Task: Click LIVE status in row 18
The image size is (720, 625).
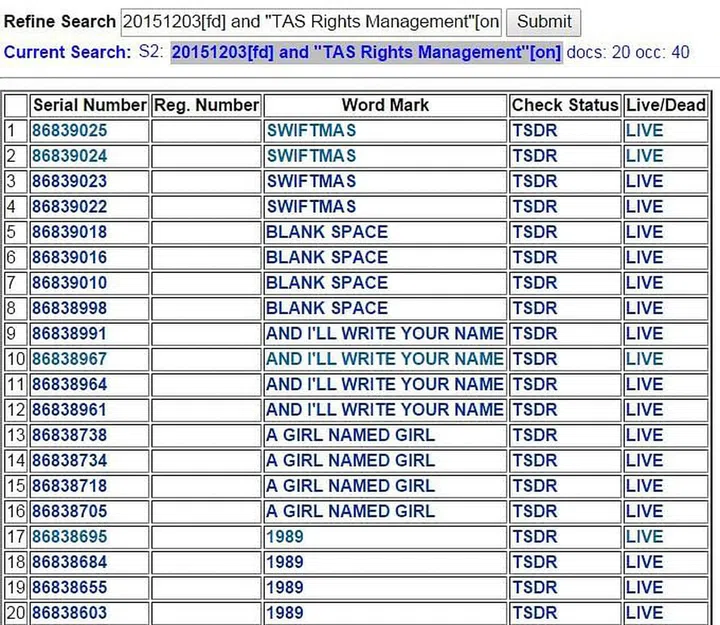Action: click(x=645, y=562)
